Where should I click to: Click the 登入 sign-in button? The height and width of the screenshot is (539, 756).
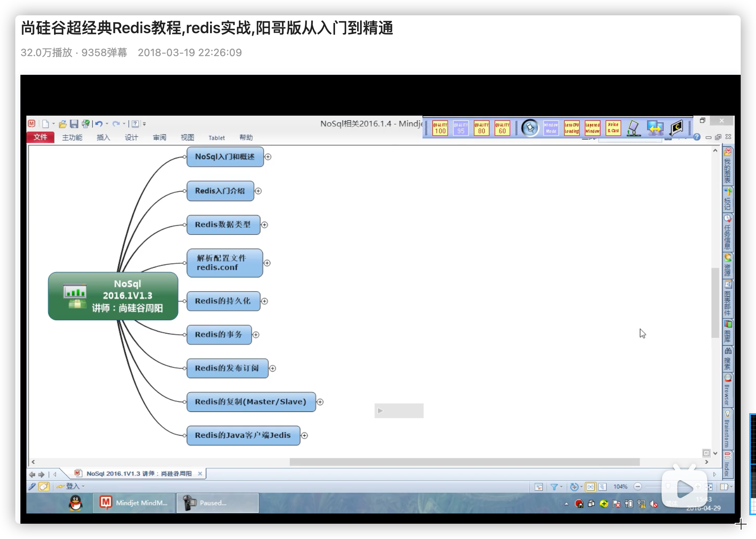point(73,486)
